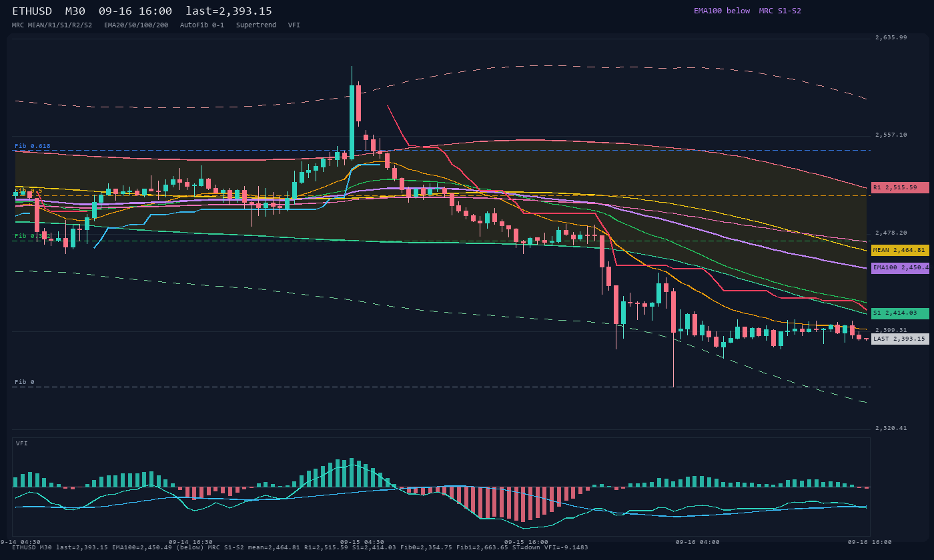
Task: Click the 09-15 16:00 time axis label
Action: [526, 542]
